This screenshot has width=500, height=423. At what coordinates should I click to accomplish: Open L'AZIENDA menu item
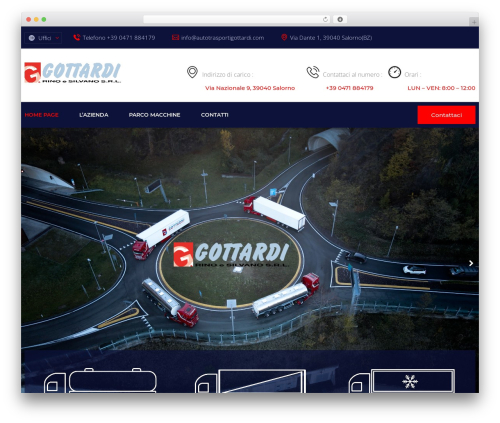click(94, 115)
